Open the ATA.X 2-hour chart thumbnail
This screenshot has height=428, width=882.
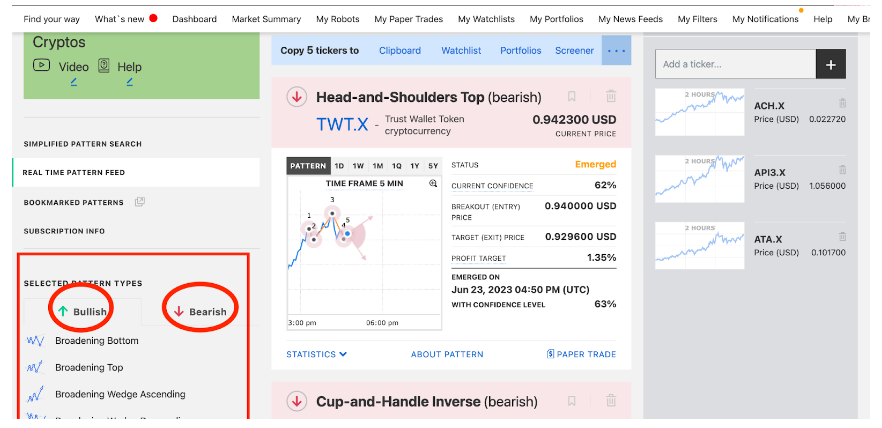(x=700, y=245)
